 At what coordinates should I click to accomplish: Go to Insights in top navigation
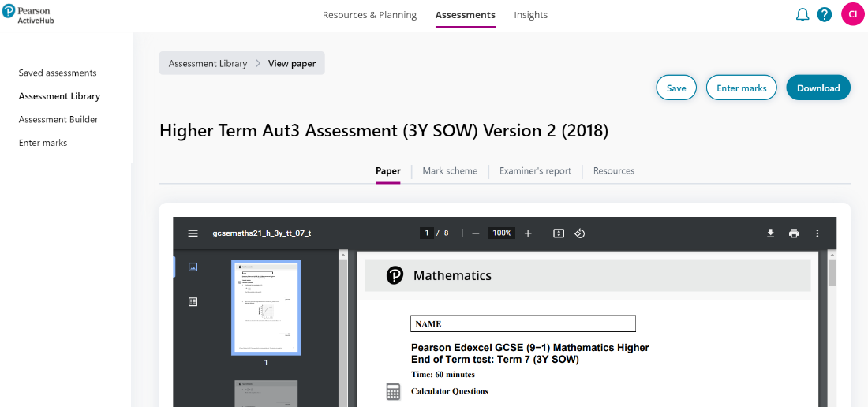(x=530, y=15)
